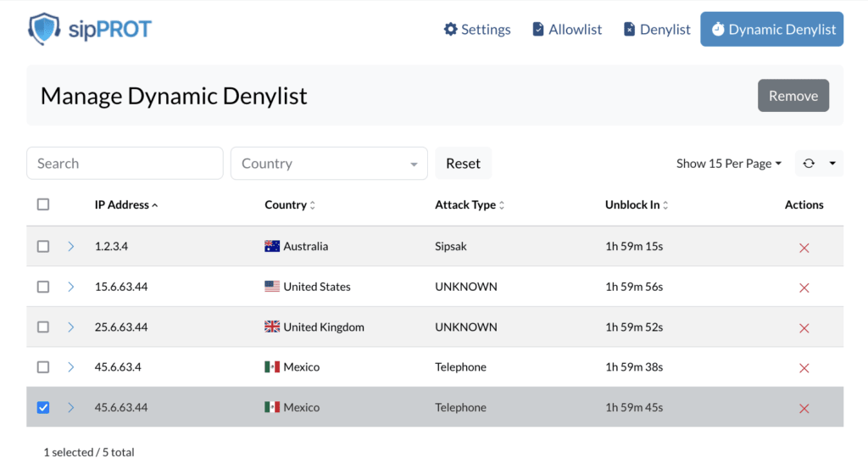
Task: Click the Remove button
Action: [x=793, y=96]
